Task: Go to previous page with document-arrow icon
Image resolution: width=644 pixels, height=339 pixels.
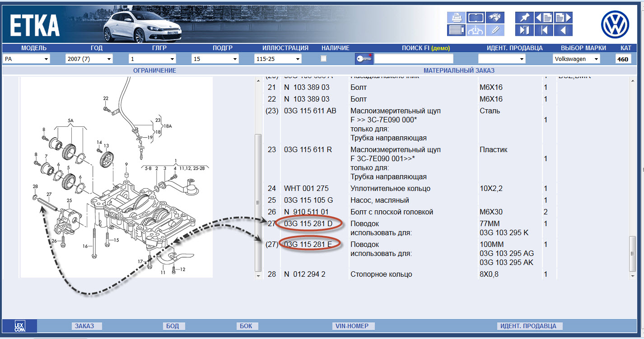Action: [544, 18]
